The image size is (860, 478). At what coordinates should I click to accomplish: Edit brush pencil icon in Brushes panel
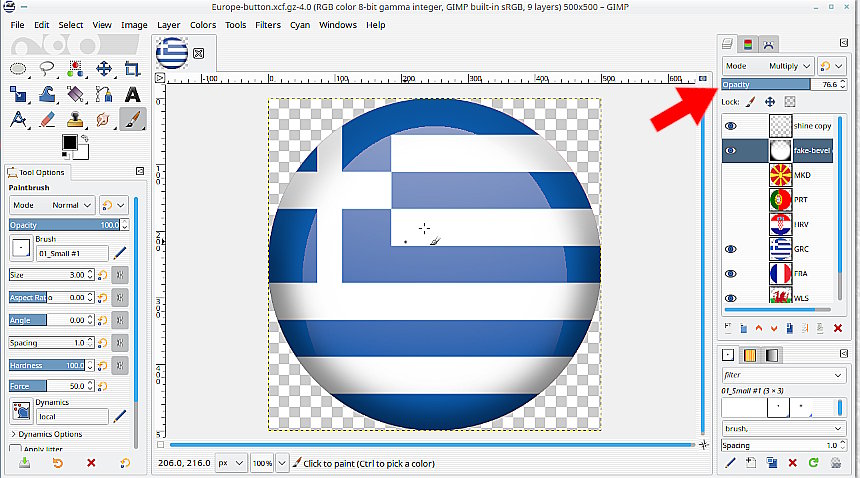coord(730,463)
